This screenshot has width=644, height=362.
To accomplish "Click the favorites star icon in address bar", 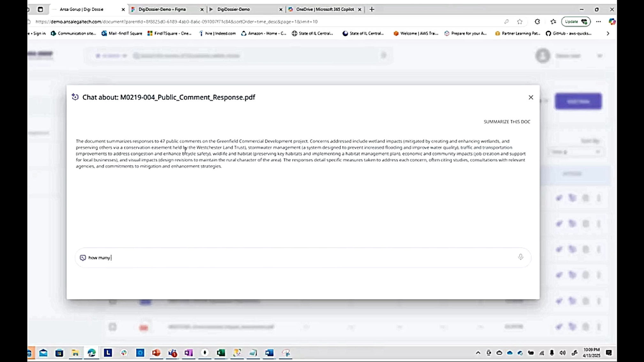I will coord(520,22).
